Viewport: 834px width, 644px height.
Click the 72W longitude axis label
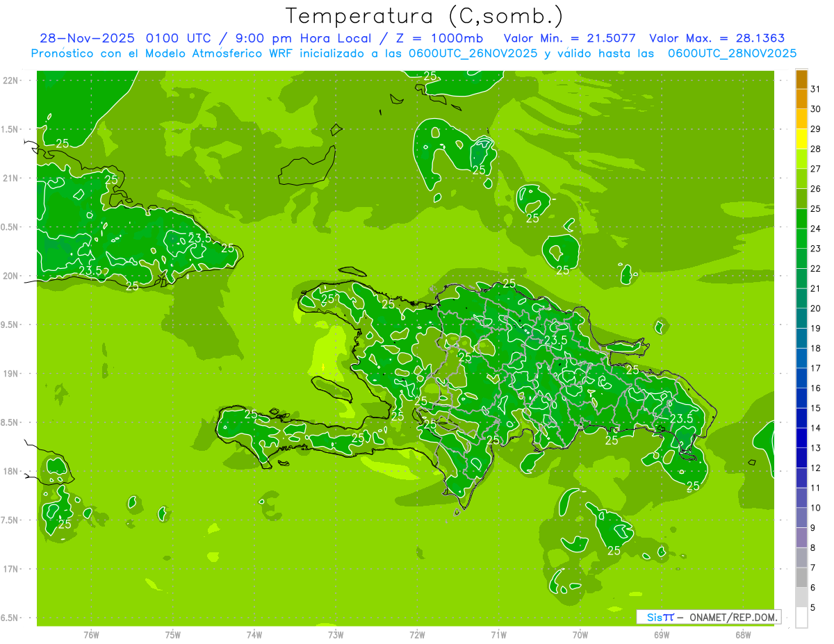point(417,634)
